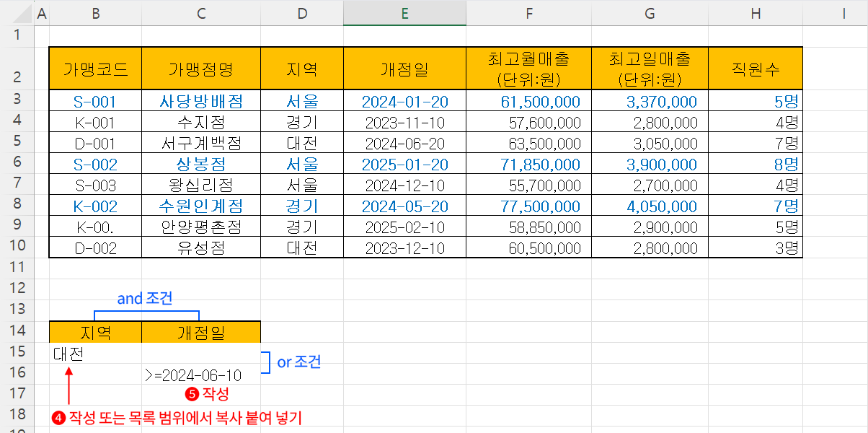Select column D header
This screenshot has height=433, width=868.
click(x=302, y=12)
